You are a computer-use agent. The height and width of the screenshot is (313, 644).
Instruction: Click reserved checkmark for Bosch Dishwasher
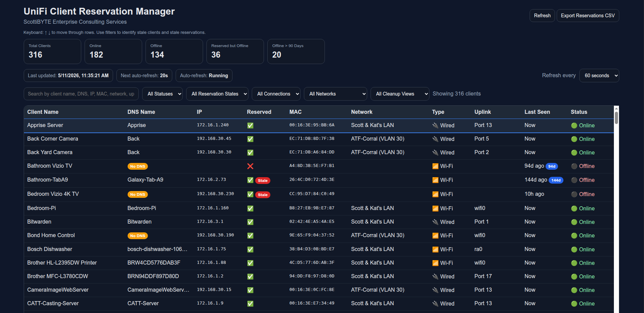pyautogui.click(x=250, y=249)
